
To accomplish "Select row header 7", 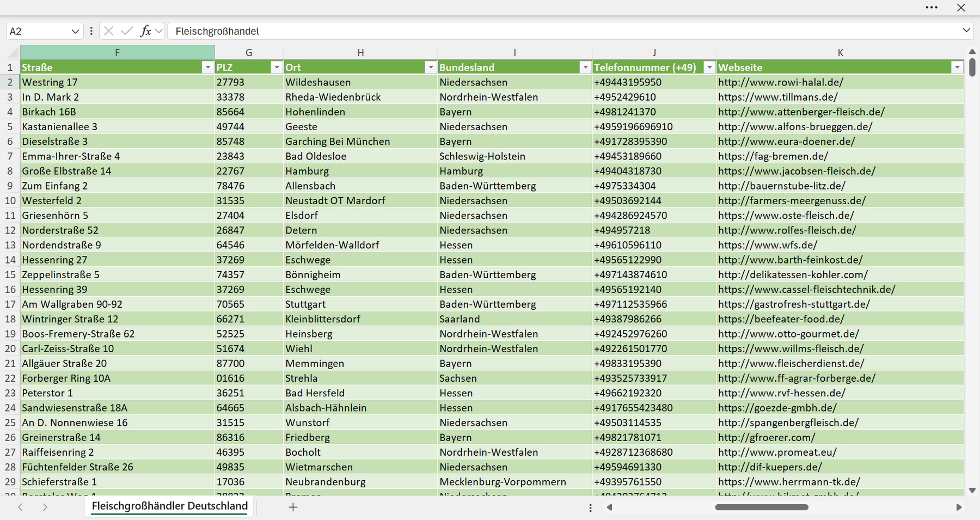I will pyautogui.click(x=10, y=156).
